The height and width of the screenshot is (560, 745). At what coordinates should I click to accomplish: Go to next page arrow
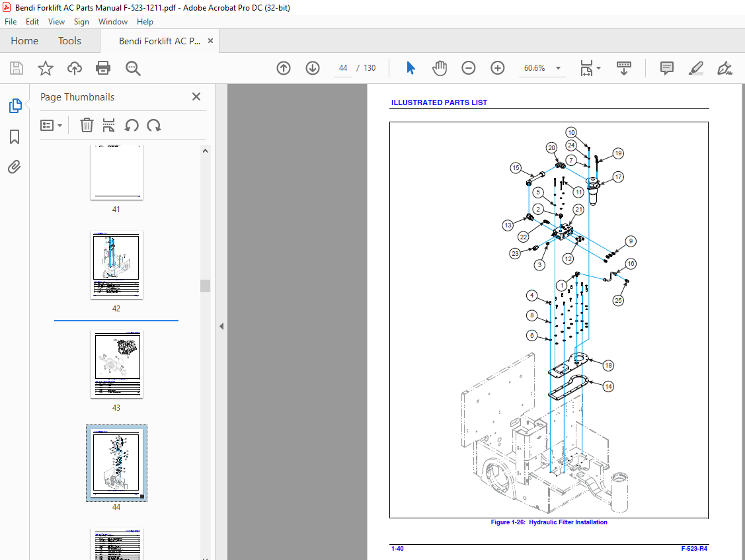coord(313,68)
